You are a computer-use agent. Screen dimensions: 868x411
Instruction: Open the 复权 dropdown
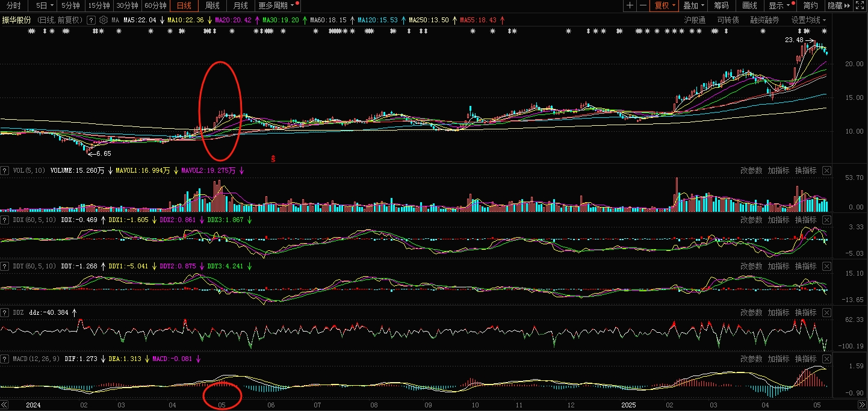click(665, 5)
